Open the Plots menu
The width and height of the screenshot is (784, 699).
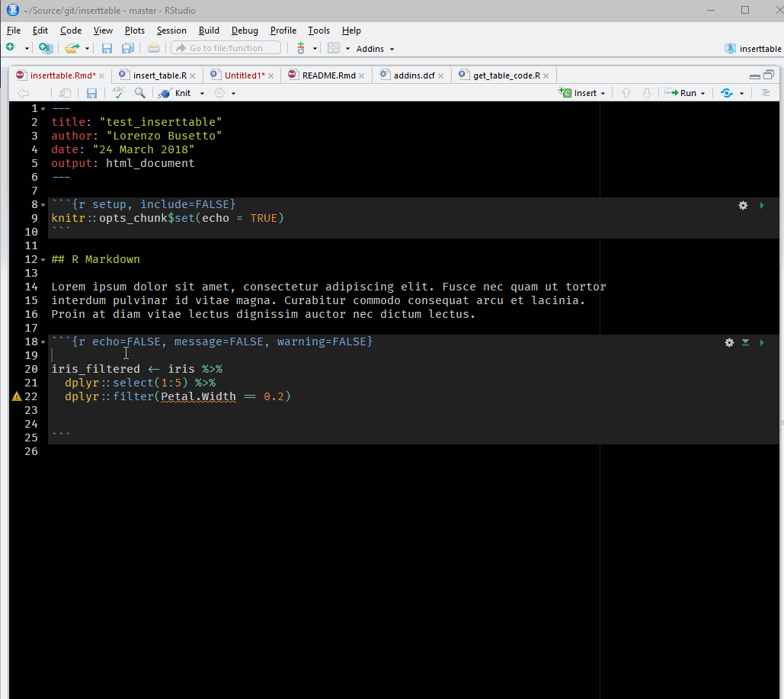pos(135,30)
